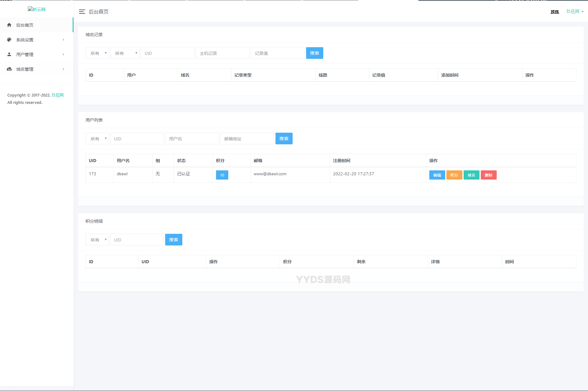The width and height of the screenshot is (588, 391).
Task: Click blue 编辑 button for user dkewl
Action: (x=437, y=175)
